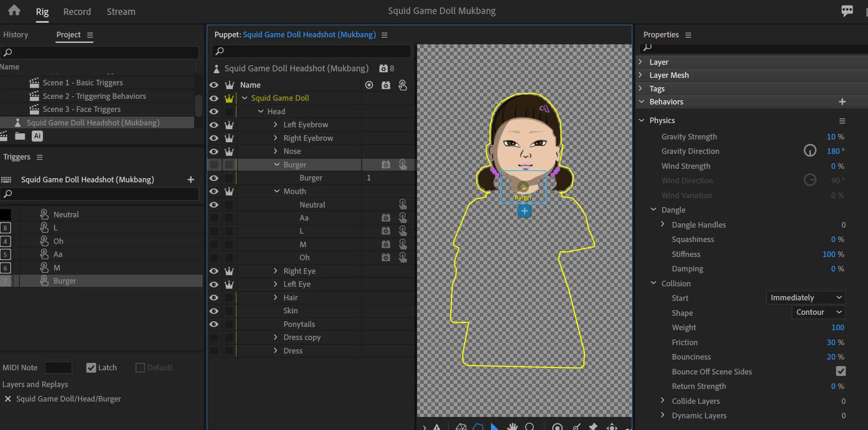Select the Selection arrow tool
Screen dimensions: 868x430
pos(494,426)
